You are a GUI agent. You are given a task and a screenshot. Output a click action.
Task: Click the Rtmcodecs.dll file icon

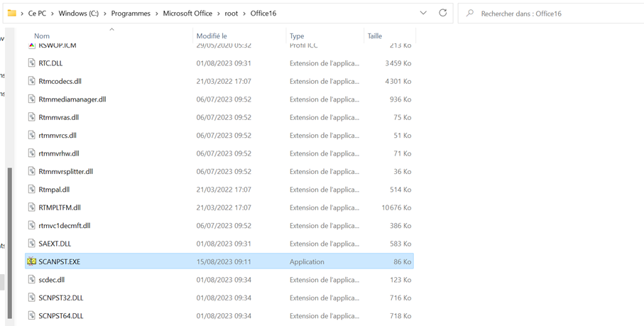pyautogui.click(x=32, y=81)
